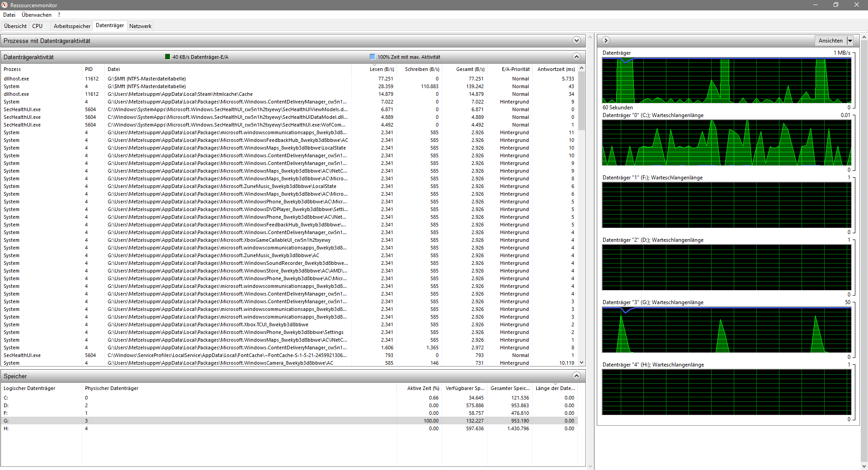Sort by Schreiben (B/s) column
This screenshot has height=470, width=868.
click(x=420, y=69)
